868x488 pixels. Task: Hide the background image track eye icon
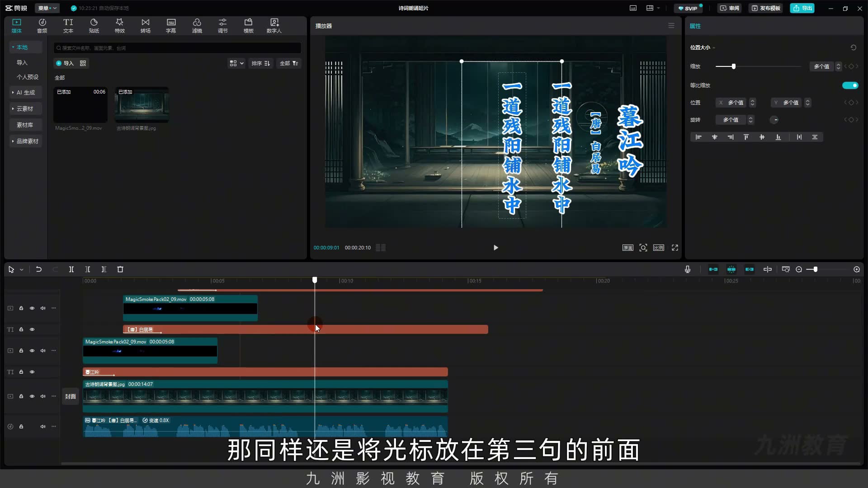(32, 396)
